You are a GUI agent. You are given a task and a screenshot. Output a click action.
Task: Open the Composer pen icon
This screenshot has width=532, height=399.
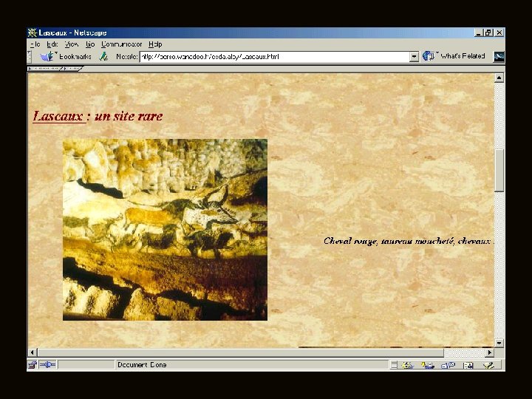(x=489, y=366)
